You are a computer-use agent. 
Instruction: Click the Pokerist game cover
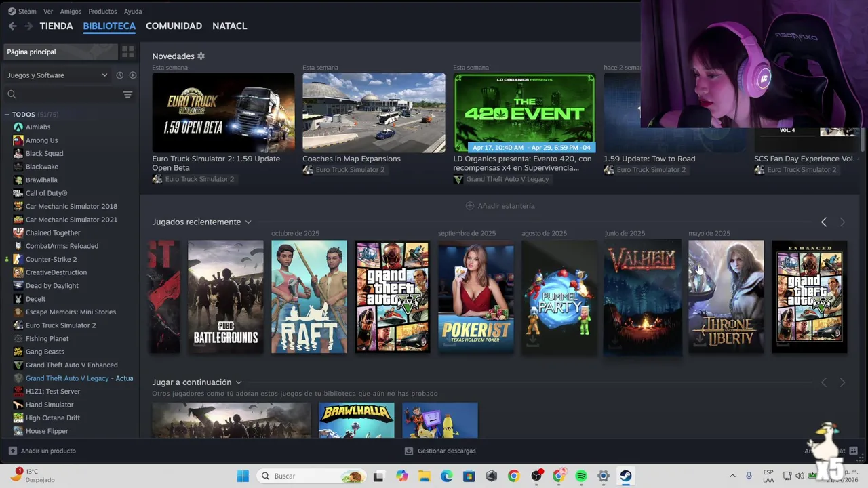475,297
